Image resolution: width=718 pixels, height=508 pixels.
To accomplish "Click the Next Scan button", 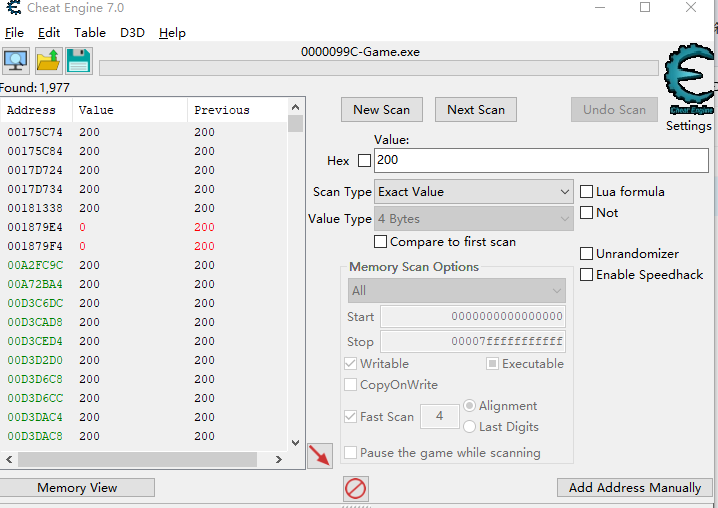I will coord(476,109).
